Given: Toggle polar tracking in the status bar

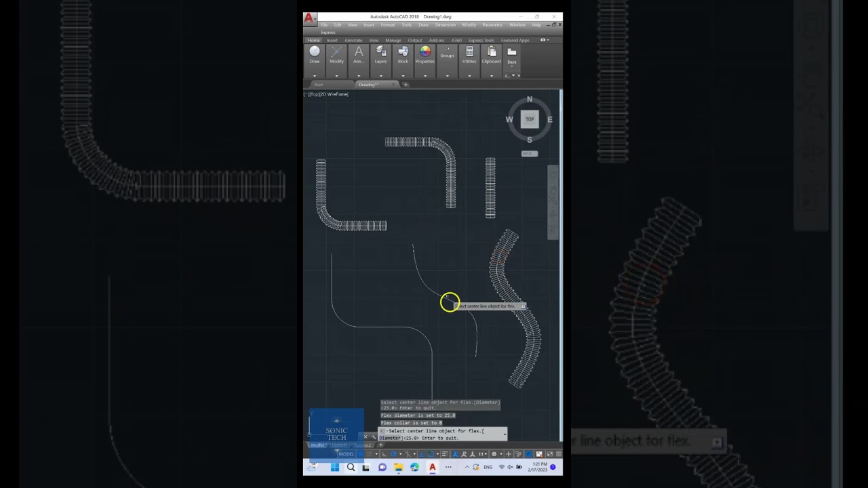Looking at the screenshot, I should pos(394,454).
